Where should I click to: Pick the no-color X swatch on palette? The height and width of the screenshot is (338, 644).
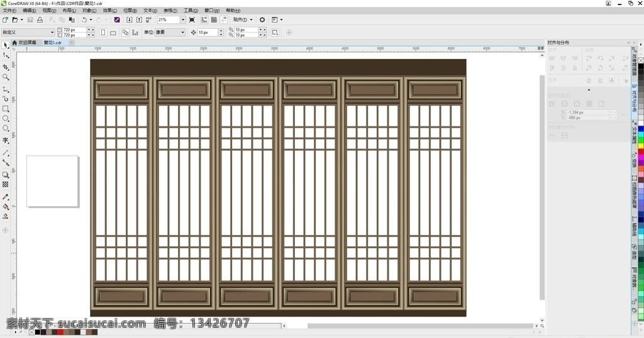coord(641,60)
